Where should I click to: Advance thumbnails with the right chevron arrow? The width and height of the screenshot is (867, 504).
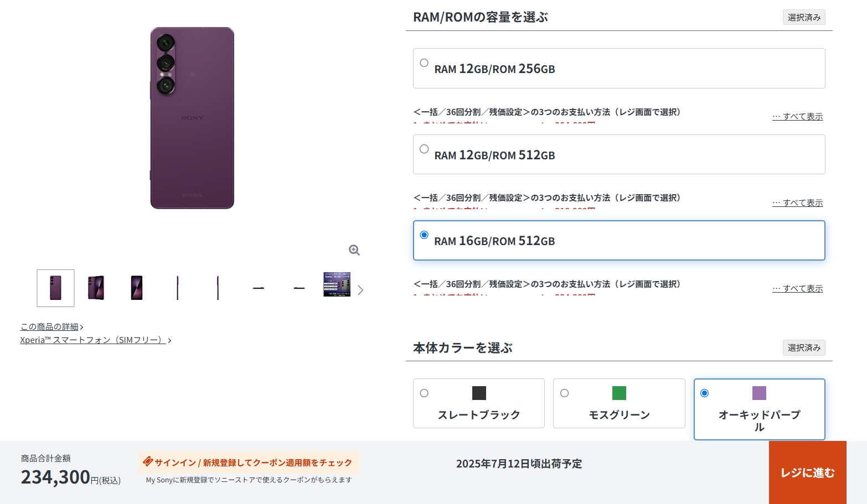pyautogui.click(x=360, y=290)
